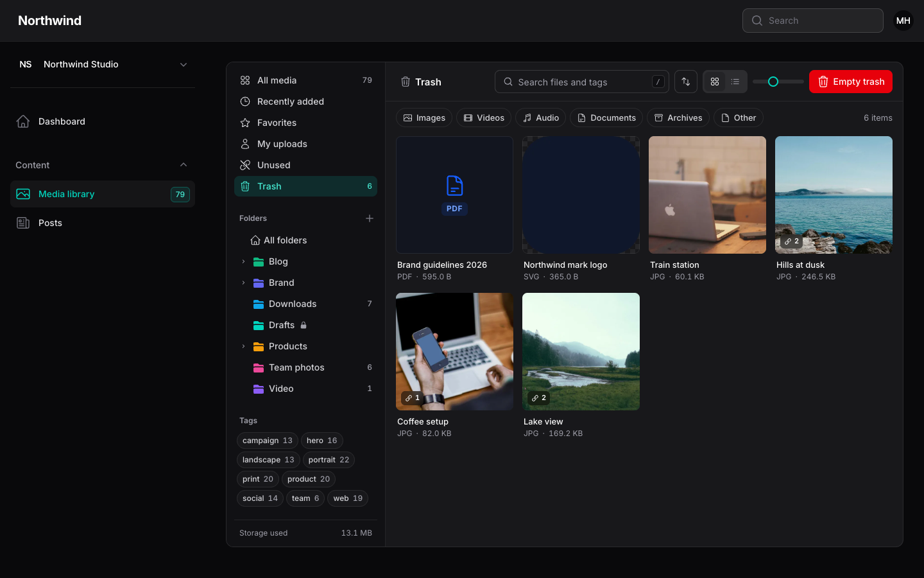Click the usage link badge on Coffee setup
The width and height of the screenshot is (924, 578).
[x=412, y=398]
